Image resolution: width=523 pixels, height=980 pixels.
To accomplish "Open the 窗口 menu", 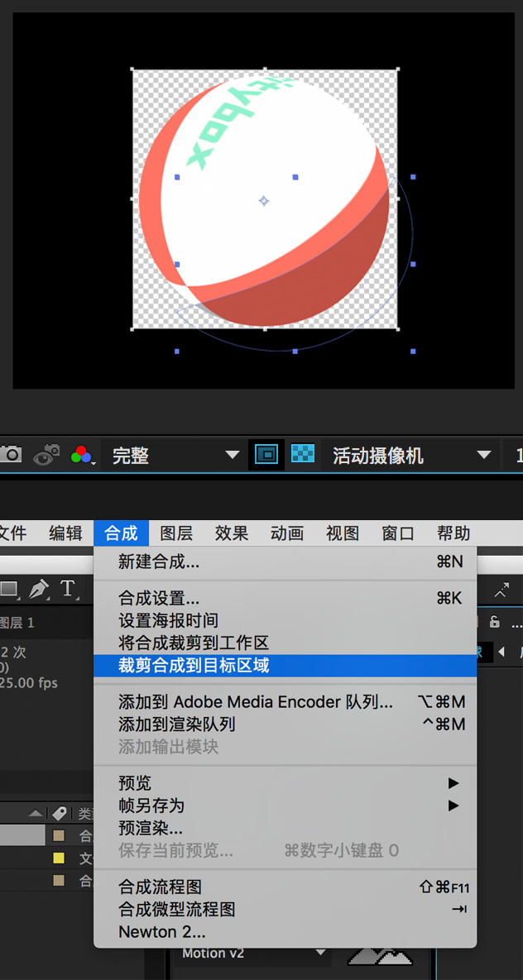I will pos(398,533).
